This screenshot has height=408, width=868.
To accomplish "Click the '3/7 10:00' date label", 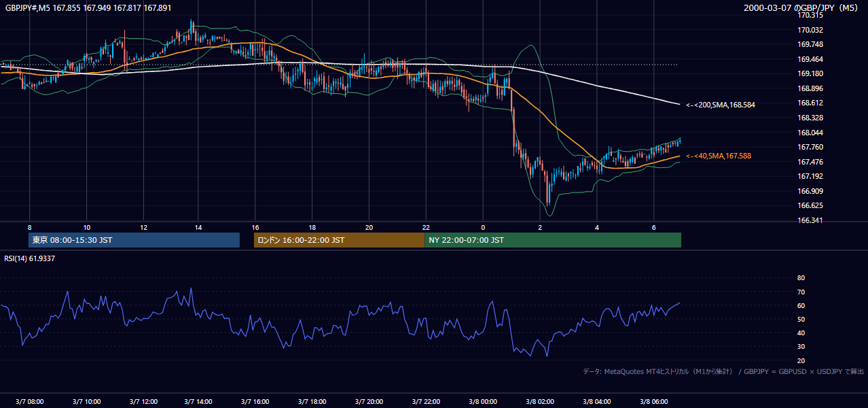I will 86,402.
